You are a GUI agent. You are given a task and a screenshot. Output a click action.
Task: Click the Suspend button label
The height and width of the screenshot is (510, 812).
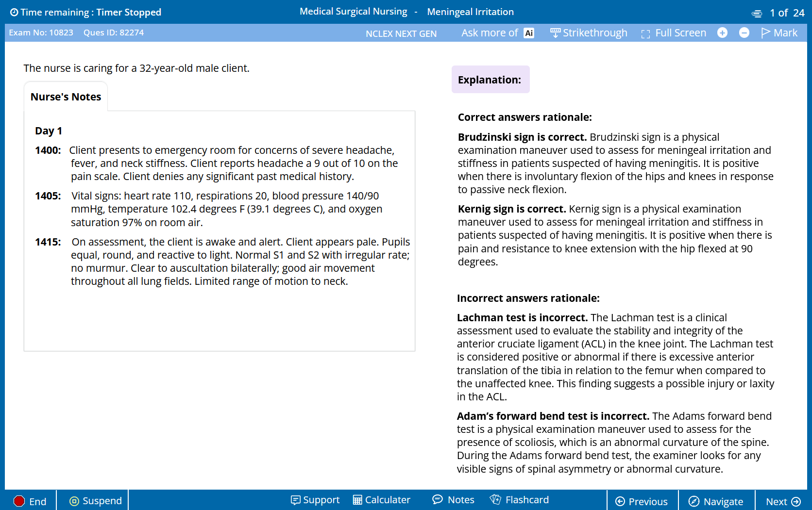tap(102, 501)
